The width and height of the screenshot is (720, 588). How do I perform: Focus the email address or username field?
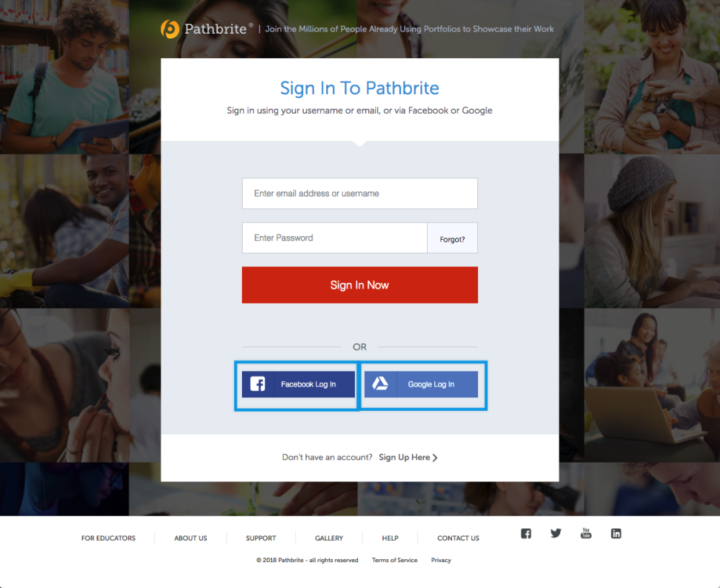[359, 194]
